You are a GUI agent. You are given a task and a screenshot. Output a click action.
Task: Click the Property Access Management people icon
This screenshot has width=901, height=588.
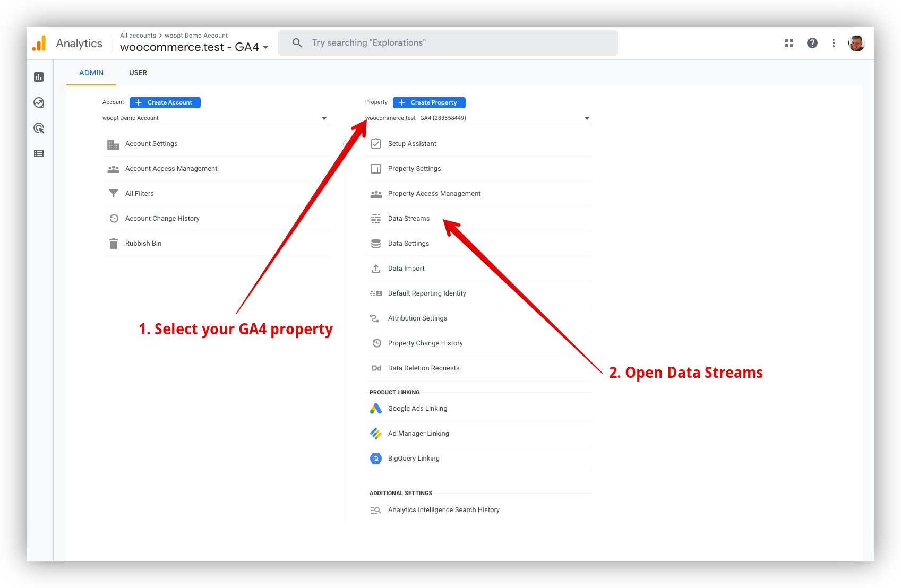(x=376, y=194)
